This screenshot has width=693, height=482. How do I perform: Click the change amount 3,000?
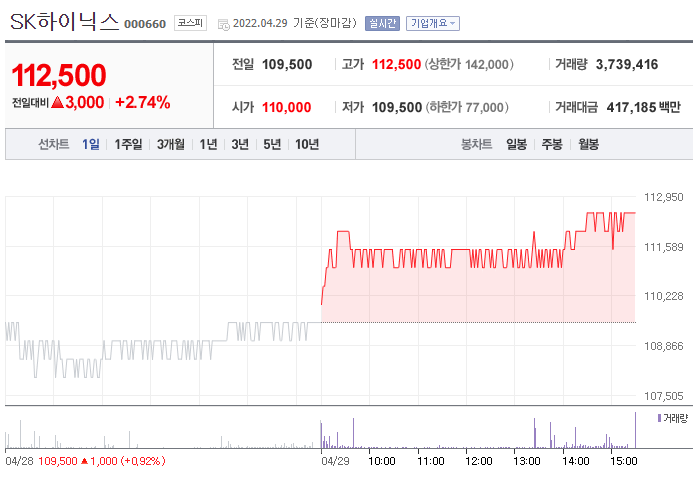point(84,102)
